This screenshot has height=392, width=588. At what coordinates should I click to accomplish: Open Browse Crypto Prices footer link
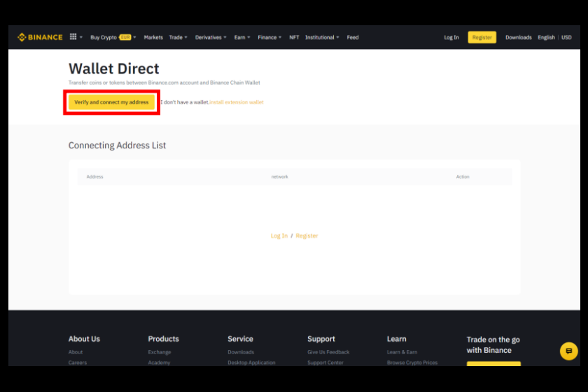[x=412, y=363]
